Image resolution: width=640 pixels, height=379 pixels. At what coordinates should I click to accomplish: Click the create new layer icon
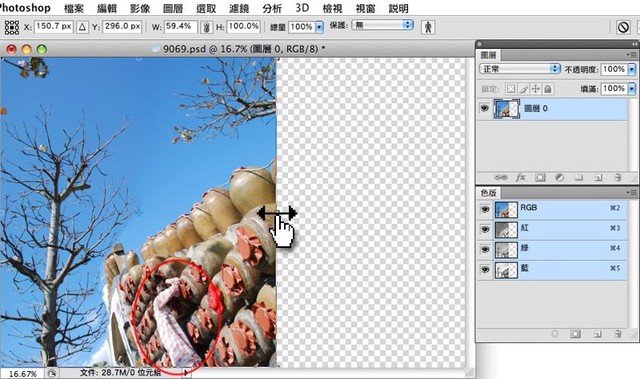(x=598, y=177)
